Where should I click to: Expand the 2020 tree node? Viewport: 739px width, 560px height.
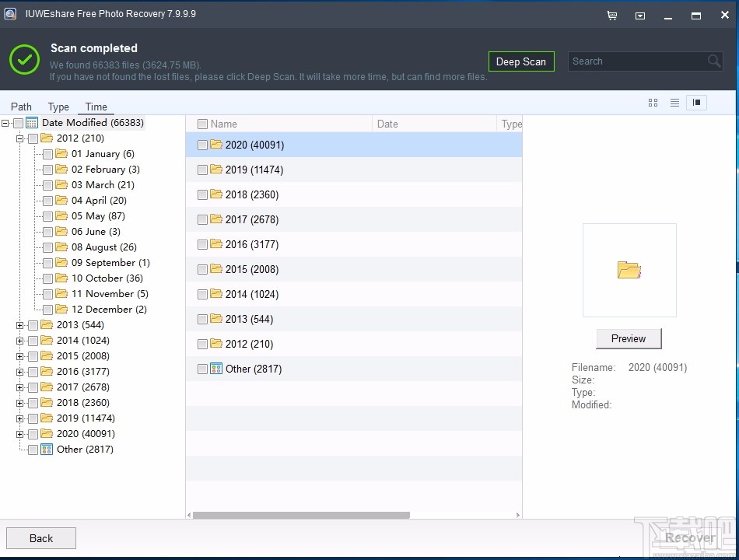point(19,434)
